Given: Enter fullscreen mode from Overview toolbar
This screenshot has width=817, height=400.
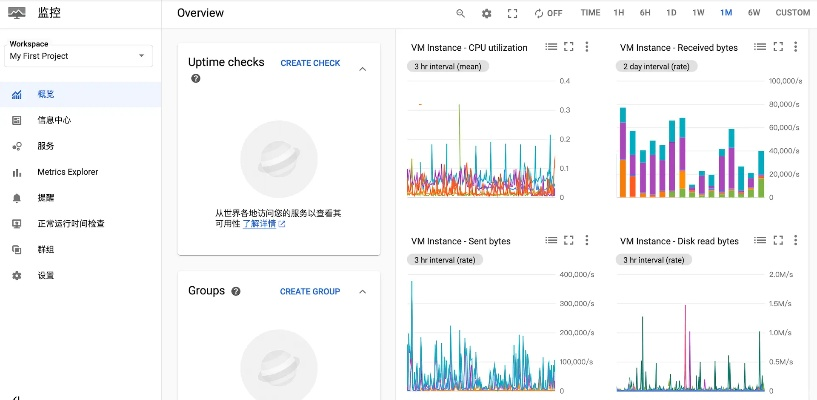Looking at the screenshot, I should (512, 14).
